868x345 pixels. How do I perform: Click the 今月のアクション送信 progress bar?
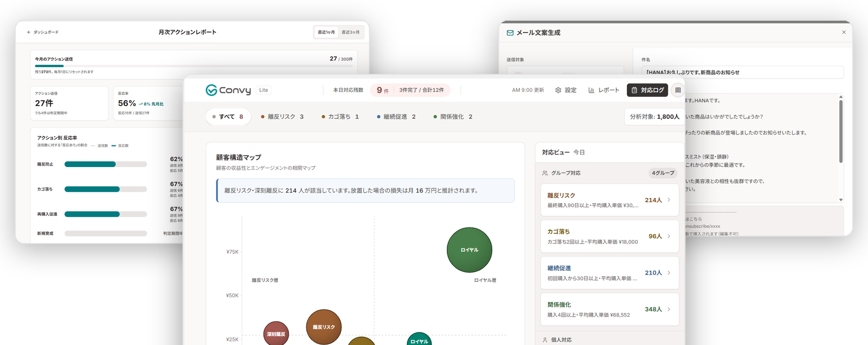click(194, 66)
